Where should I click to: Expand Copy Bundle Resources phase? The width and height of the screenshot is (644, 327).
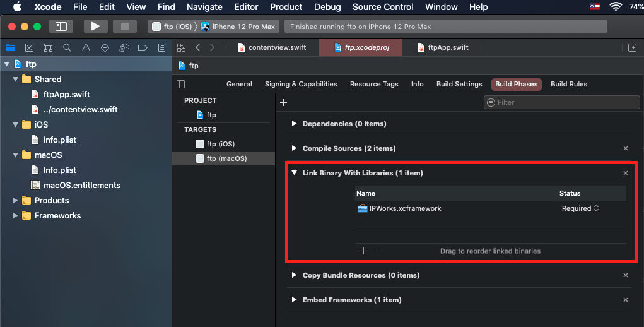[x=294, y=275]
